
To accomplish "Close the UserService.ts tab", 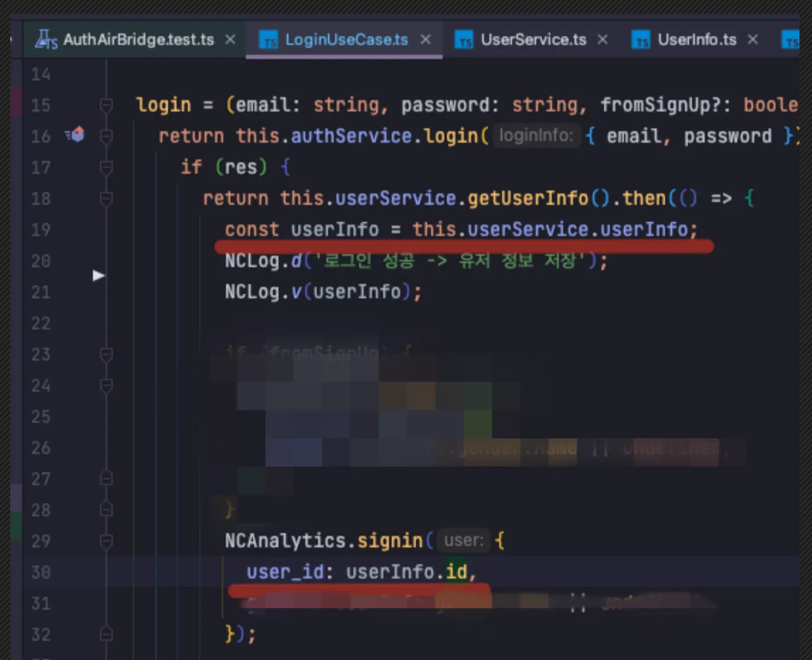I will coord(603,39).
